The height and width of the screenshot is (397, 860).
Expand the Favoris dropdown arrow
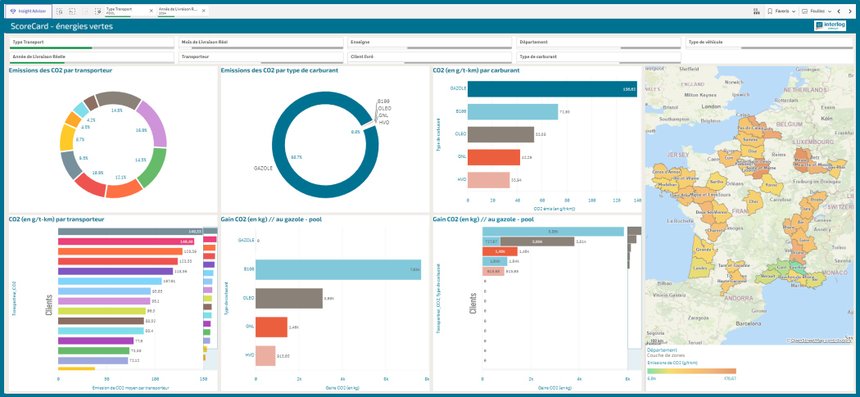click(x=793, y=11)
